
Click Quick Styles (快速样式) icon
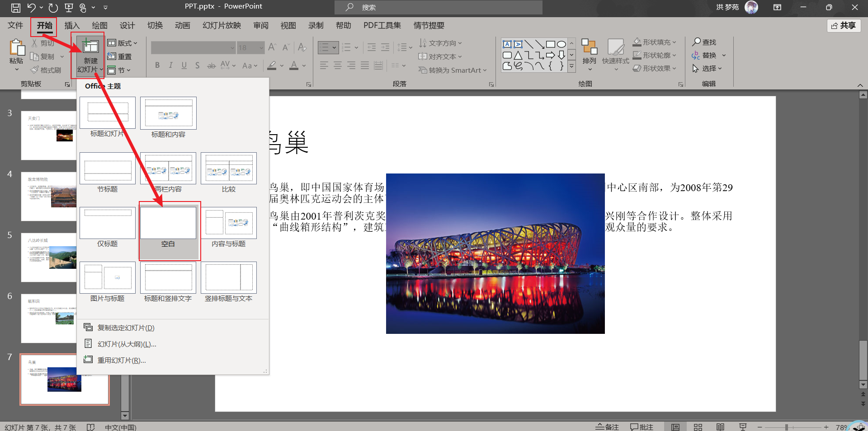click(615, 47)
